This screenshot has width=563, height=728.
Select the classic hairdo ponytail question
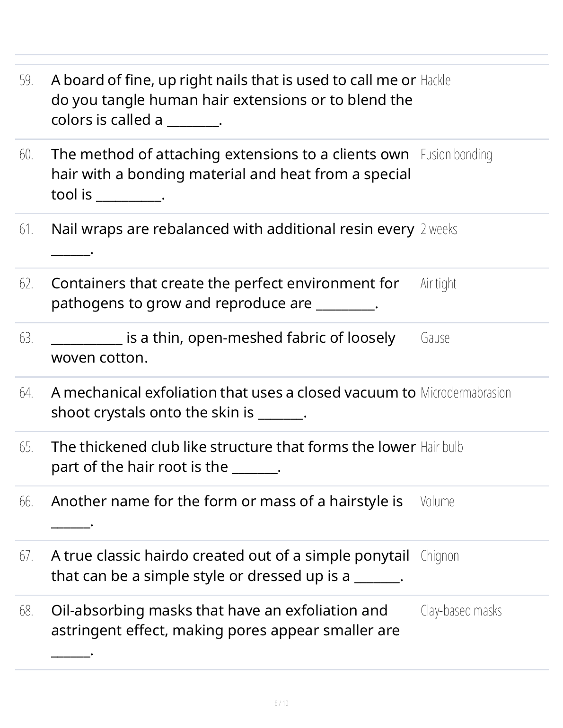230,566
